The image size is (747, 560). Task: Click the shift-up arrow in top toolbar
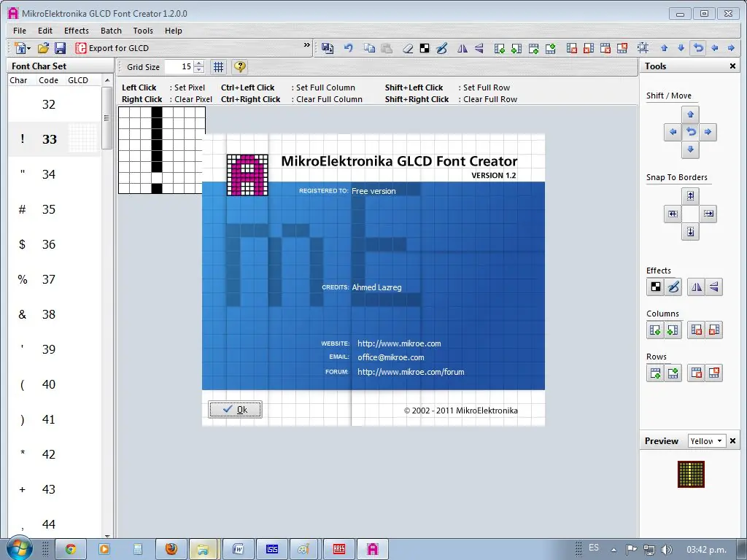664,48
